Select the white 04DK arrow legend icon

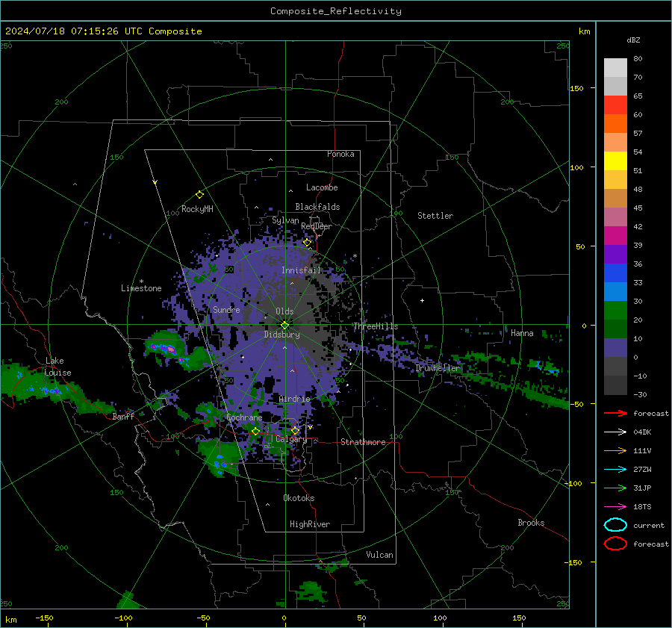coord(615,432)
